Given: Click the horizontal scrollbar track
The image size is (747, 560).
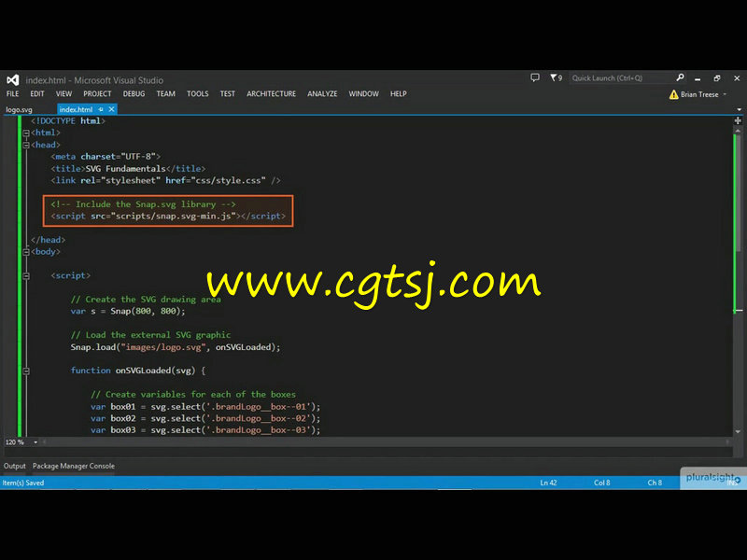Looking at the screenshot, I should [386, 442].
